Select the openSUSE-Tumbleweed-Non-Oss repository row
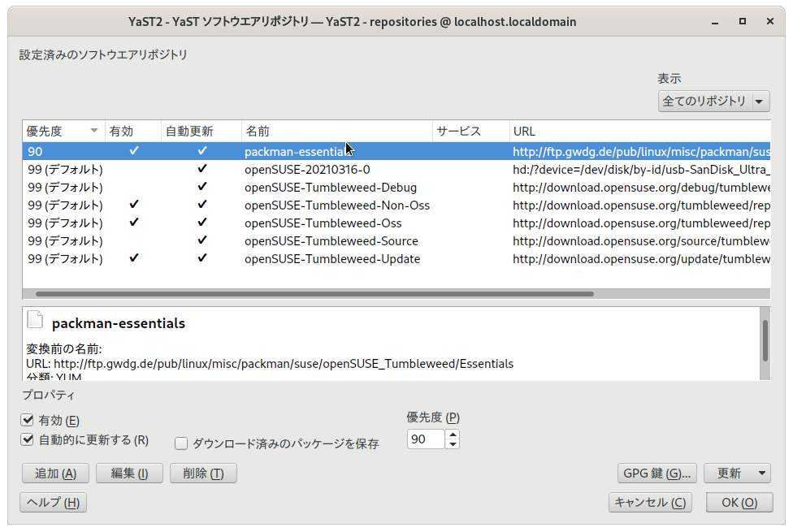Image resolution: width=793 pixels, height=532 pixels. coord(396,205)
